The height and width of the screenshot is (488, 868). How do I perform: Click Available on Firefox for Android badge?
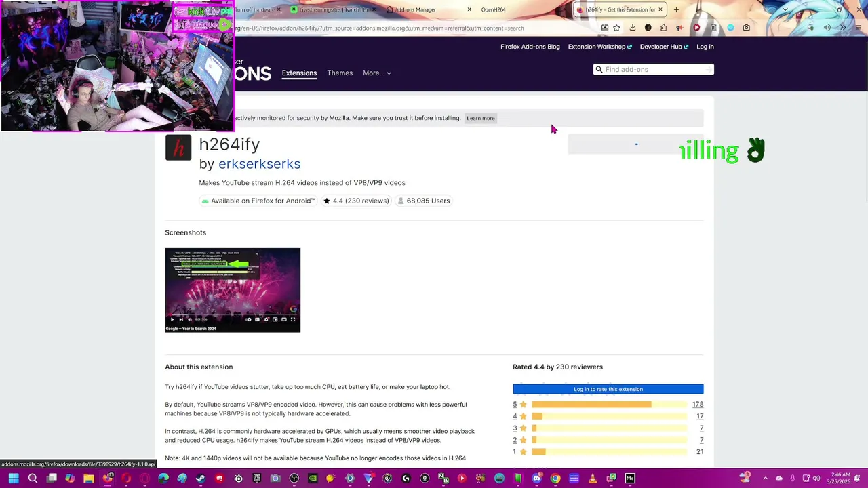pyautogui.click(x=258, y=201)
